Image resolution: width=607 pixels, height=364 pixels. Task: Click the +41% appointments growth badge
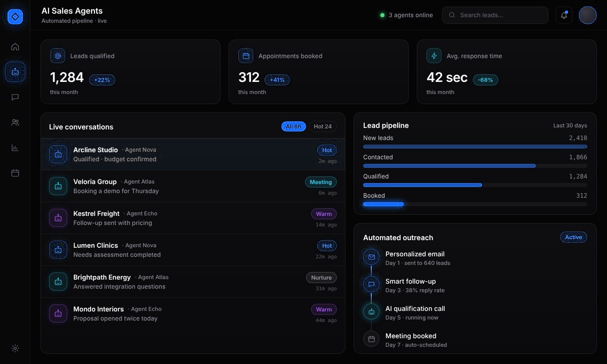[277, 80]
